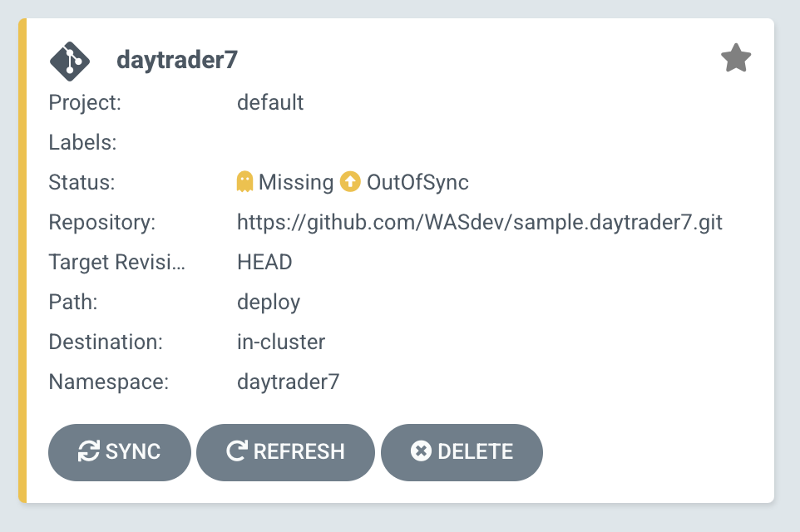
Task: Click the X circle icon on DELETE
Action: [421, 451]
